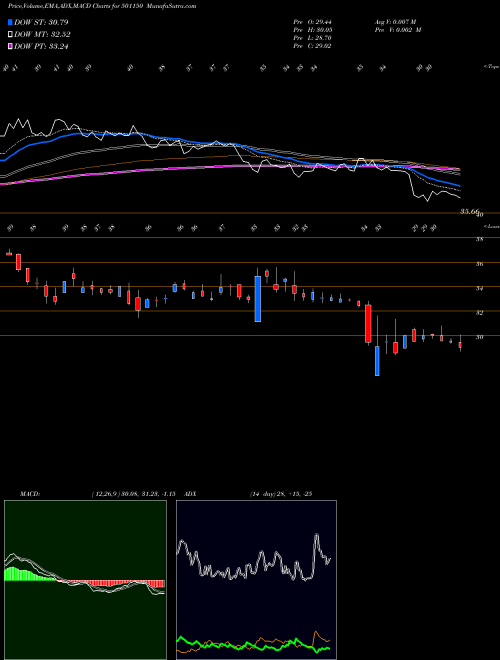Click the 'Pre C: 29.02' value
The height and width of the screenshot is (660, 500).
(313, 46)
